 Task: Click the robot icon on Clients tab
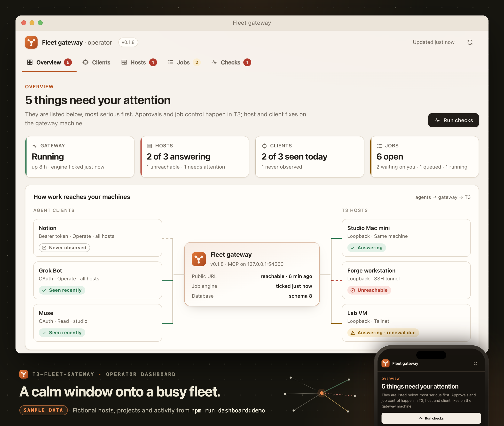point(85,62)
